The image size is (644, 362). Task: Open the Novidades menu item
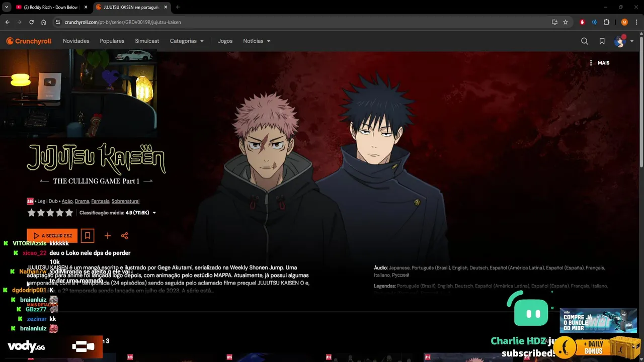(x=76, y=41)
